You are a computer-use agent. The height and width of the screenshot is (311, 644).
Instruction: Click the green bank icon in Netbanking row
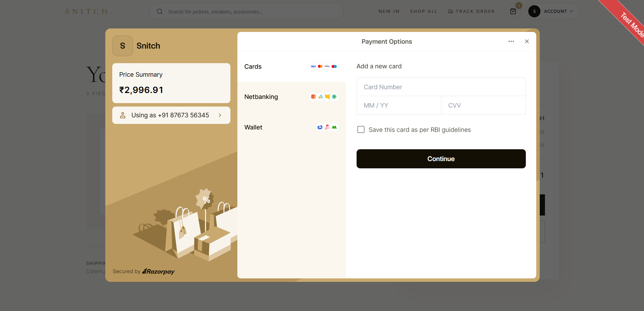click(334, 97)
